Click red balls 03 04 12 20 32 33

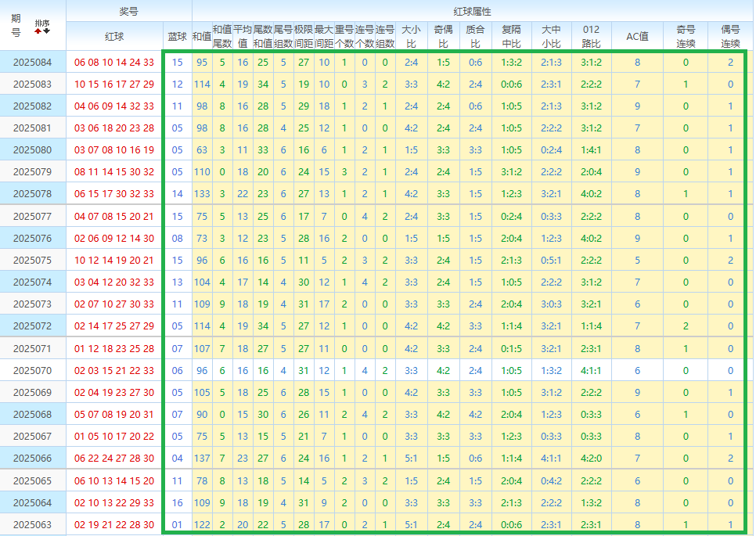tap(114, 282)
